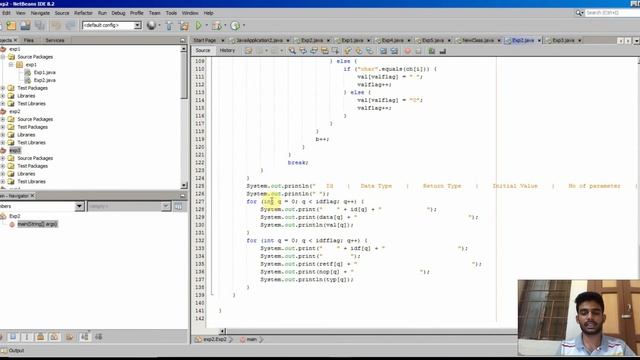Start macro recording with the red circle icon
The image size is (640, 360).
(x=407, y=51)
